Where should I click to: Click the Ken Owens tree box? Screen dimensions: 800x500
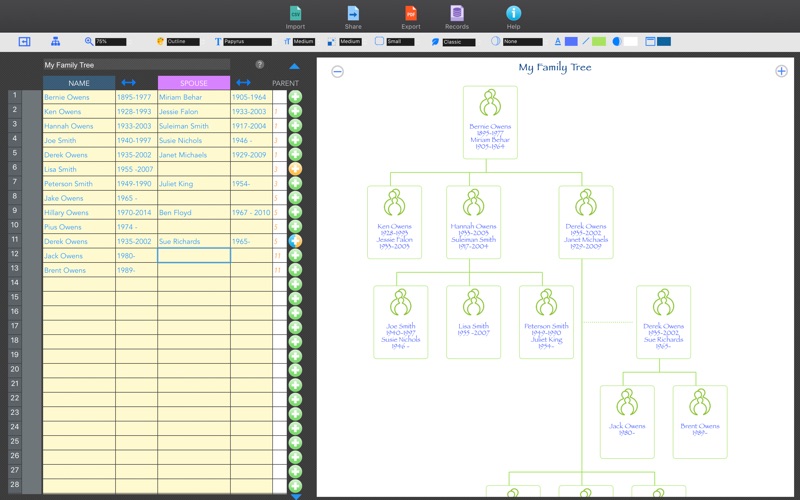point(394,222)
